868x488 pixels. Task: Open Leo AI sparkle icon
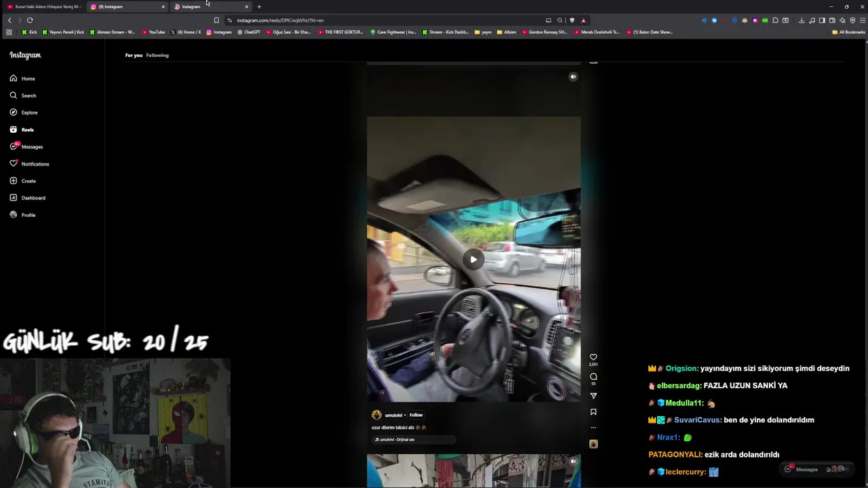[x=842, y=20]
